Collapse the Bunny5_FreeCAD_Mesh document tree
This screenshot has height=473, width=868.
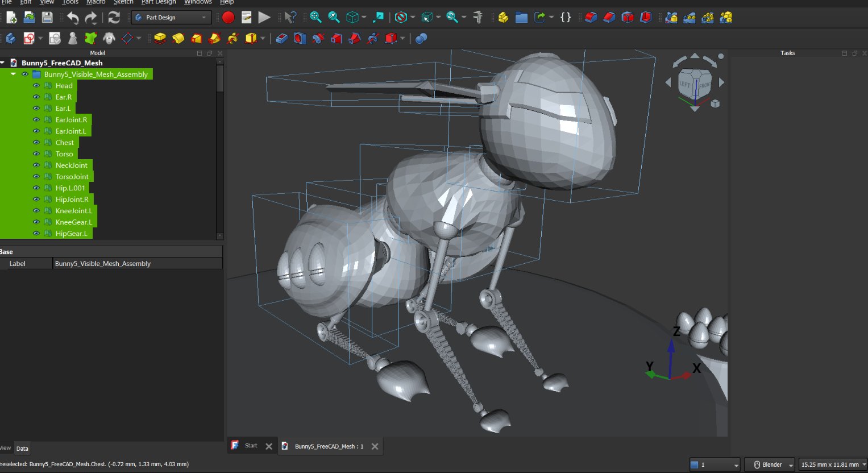[x=3, y=63]
